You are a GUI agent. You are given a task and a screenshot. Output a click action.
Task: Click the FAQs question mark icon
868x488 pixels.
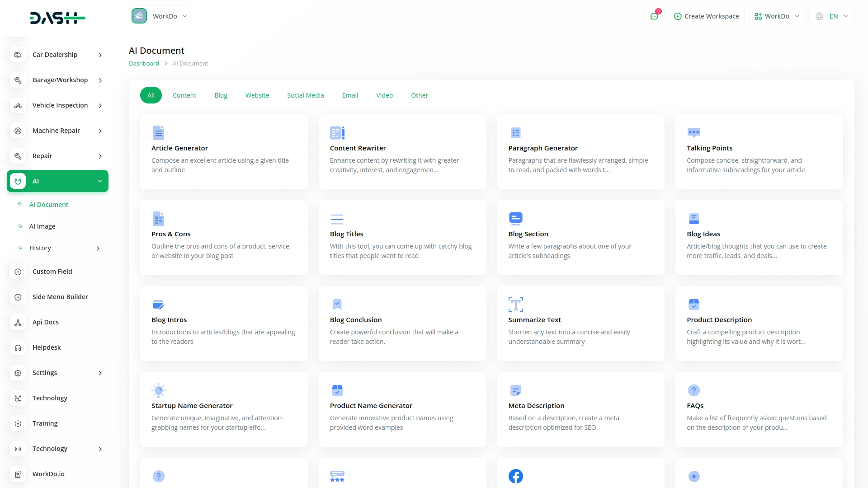point(694,390)
